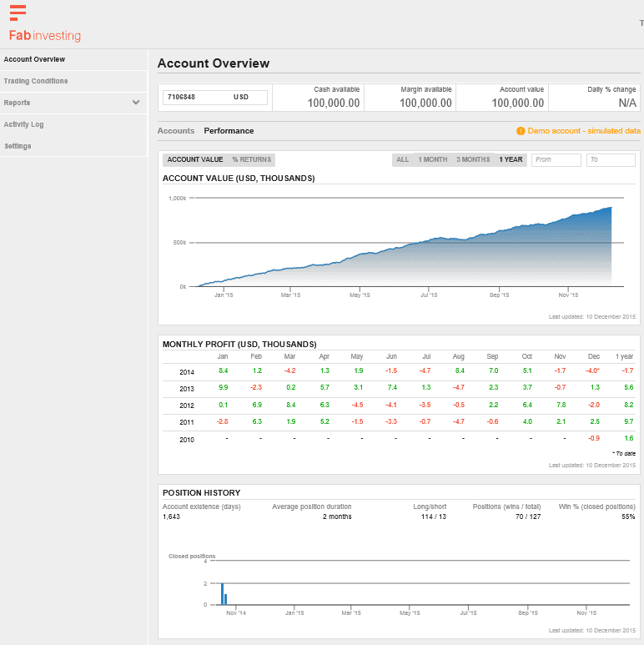Click the To date input field
Viewport: 644px width, 645px height.
click(x=611, y=160)
